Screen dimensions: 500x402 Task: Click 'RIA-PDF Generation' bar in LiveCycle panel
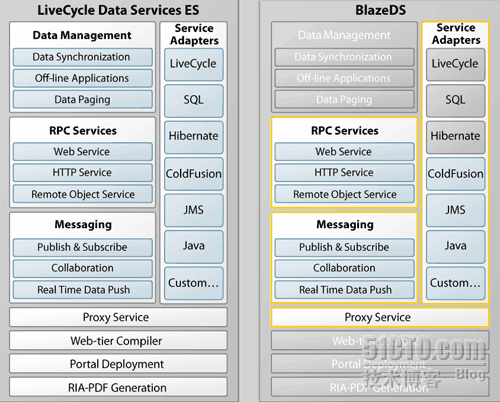[x=118, y=387]
